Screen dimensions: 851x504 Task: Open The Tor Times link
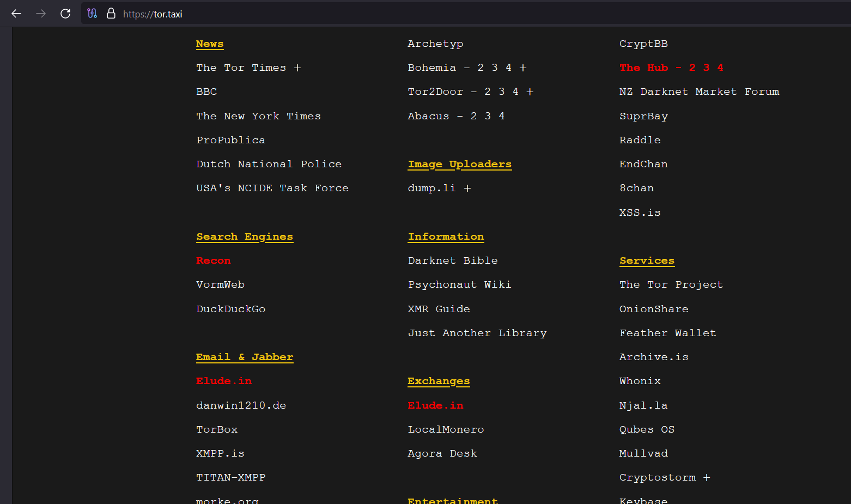coord(241,68)
